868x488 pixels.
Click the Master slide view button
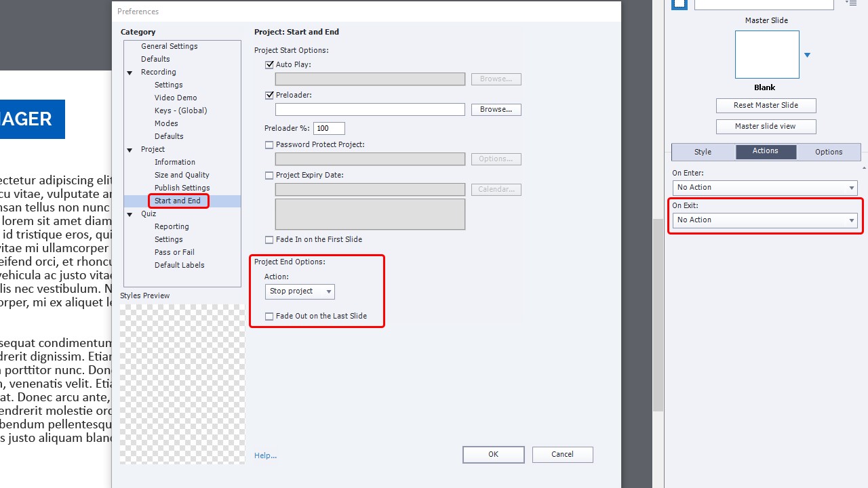(x=766, y=126)
